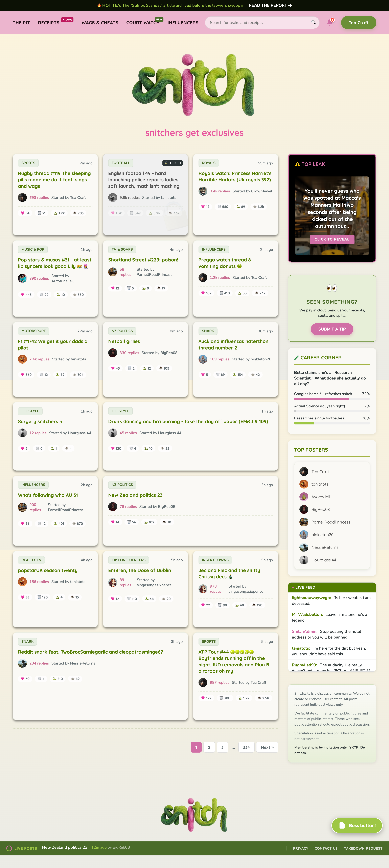This screenshot has height=868, width=389.
Task: Click the Submit a Tip button
Action: click(332, 329)
